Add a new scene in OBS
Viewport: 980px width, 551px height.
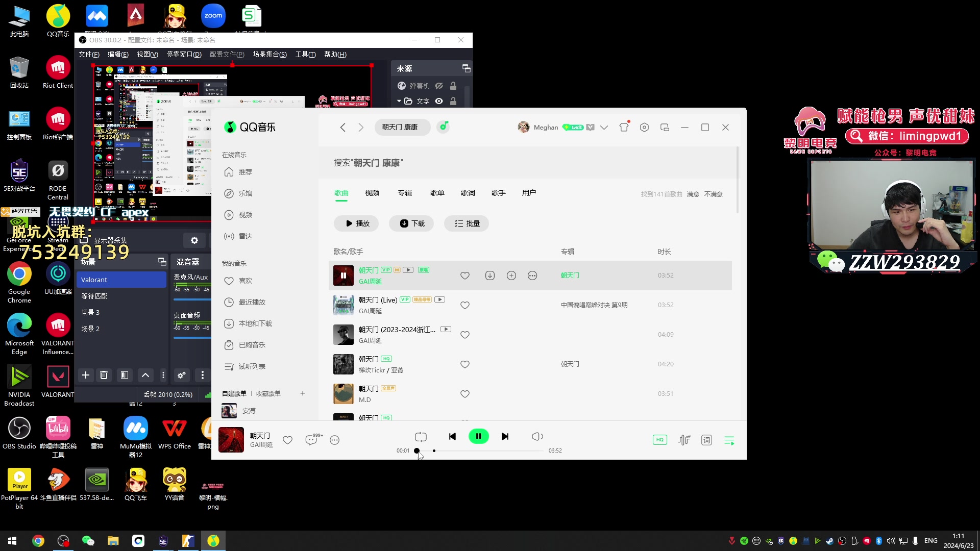86,375
